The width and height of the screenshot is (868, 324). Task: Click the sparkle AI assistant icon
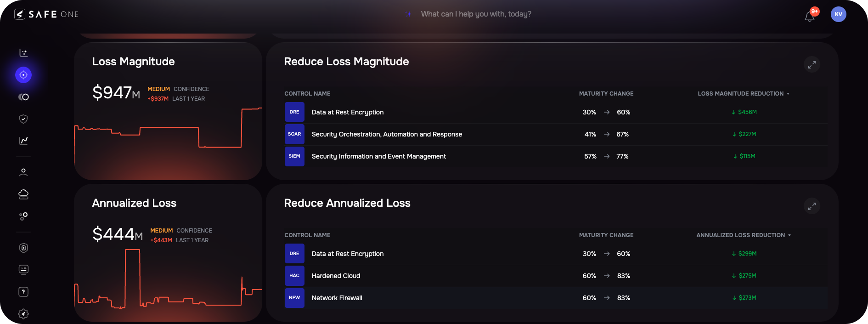coord(408,14)
